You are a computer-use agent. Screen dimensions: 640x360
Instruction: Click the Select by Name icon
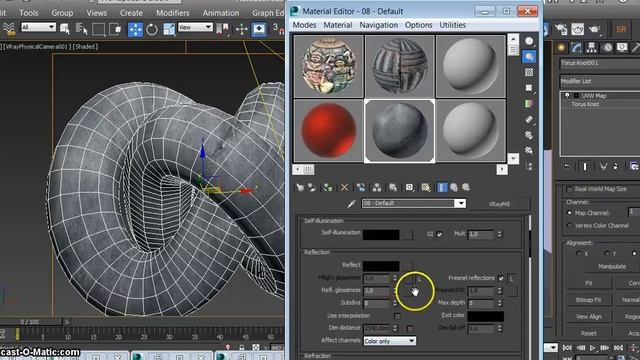(81, 29)
